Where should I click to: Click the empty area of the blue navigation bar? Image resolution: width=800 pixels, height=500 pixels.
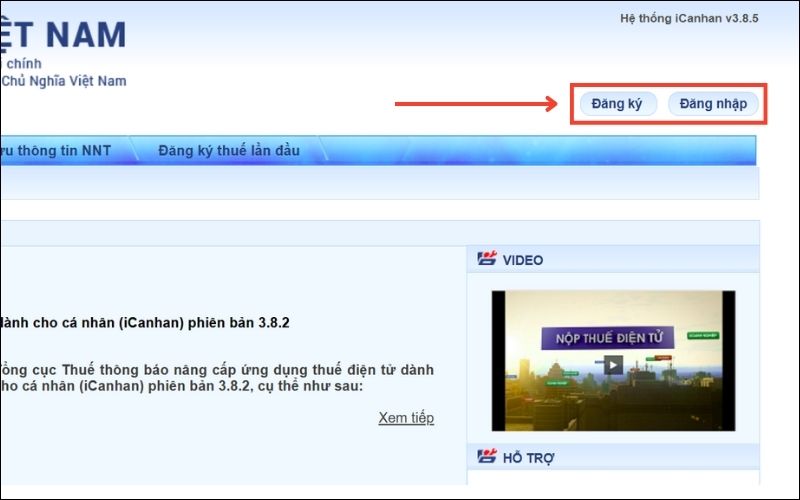[540, 151]
